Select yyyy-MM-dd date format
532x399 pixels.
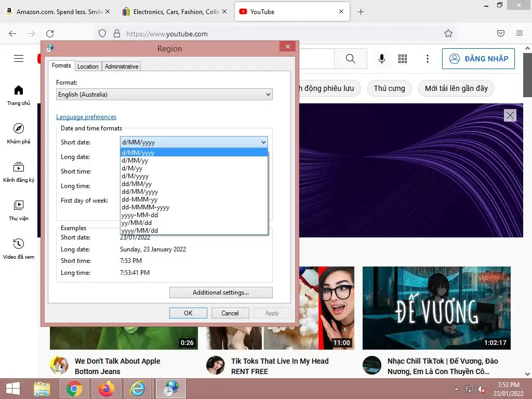tap(194, 215)
